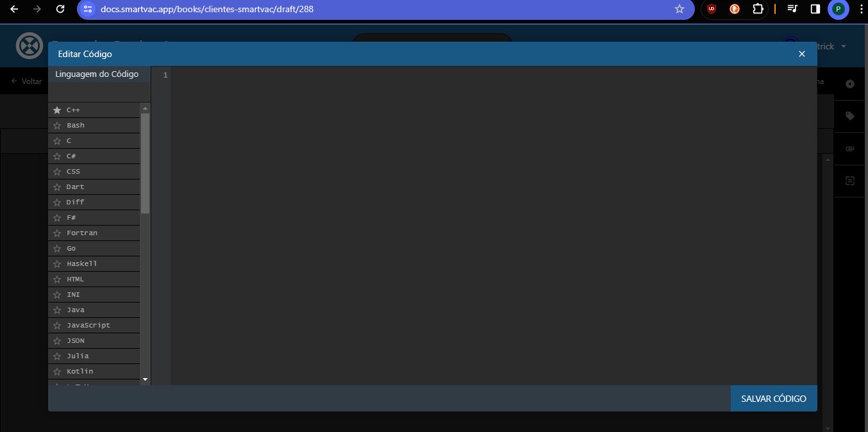This screenshot has height=432, width=868.
Task: Star the JSON language as favorite
Action: tap(57, 341)
